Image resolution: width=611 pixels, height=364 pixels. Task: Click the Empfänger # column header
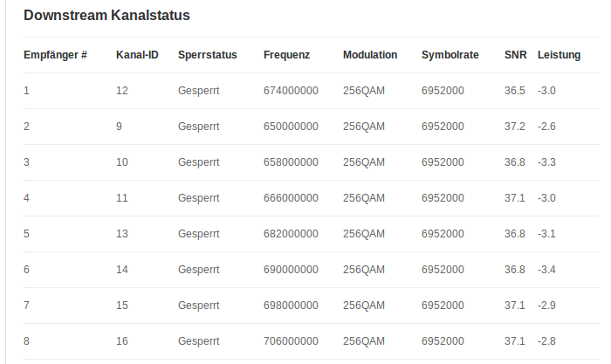pyautogui.click(x=55, y=55)
